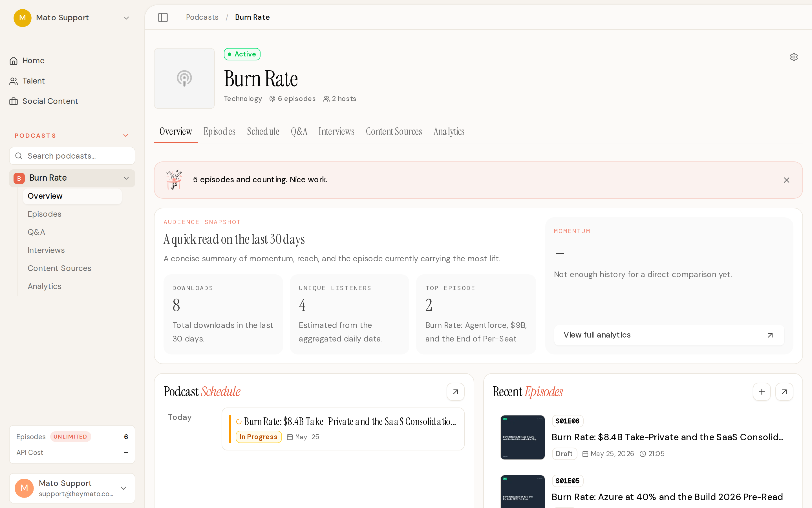This screenshot has width=812, height=508.
Task: Open Podcast Schedule arrow icon
Action: (455, 392)
